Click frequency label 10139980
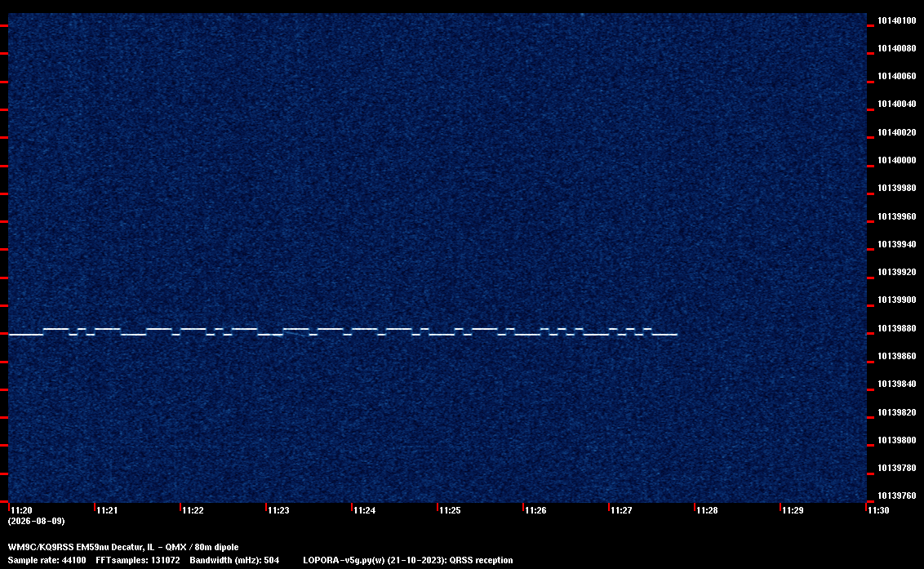The image size is (924, 569). (x=897, y=188)
